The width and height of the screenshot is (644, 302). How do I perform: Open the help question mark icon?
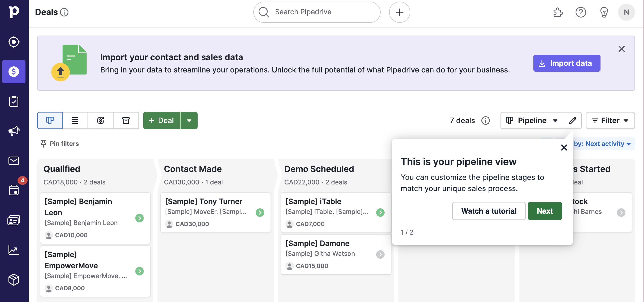(x=581, y=12)
